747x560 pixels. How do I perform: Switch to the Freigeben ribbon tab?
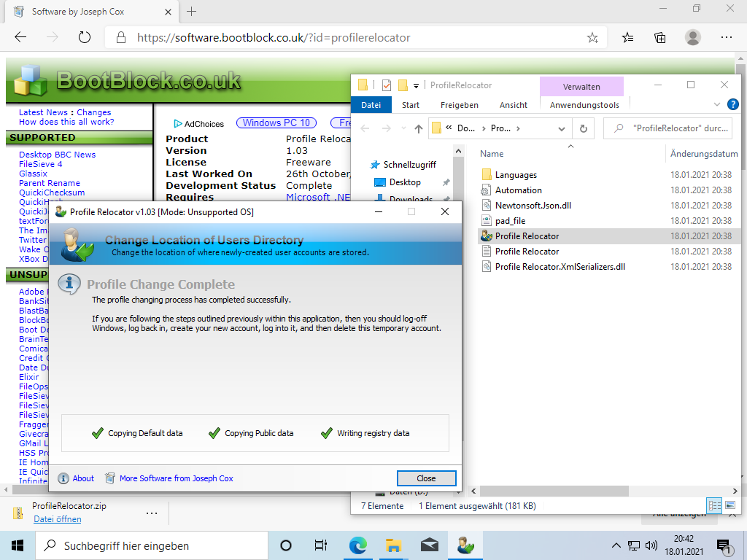click(460, 105)
